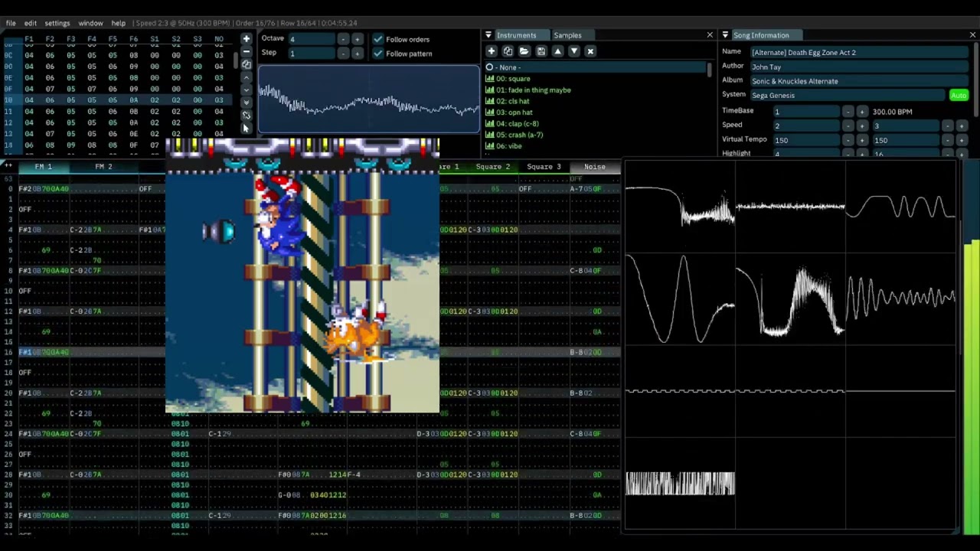This screenshot has height=551, width=980.
Task: Toggle the Auto system name button
Action: click(x=959, y=96)
